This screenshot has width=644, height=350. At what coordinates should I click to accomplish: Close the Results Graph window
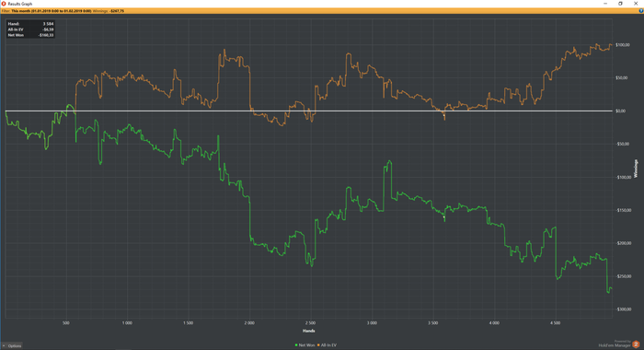click(636, 4)
